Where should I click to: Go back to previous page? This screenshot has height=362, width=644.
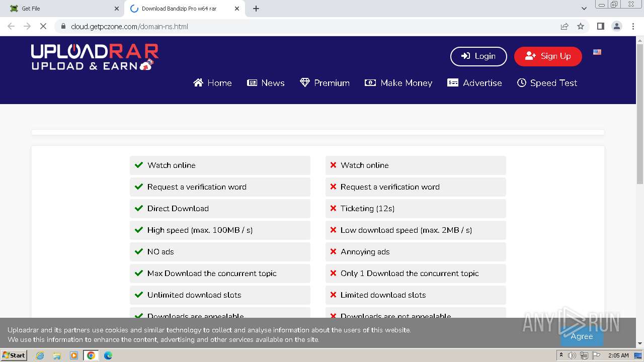(x=11, y=26)
